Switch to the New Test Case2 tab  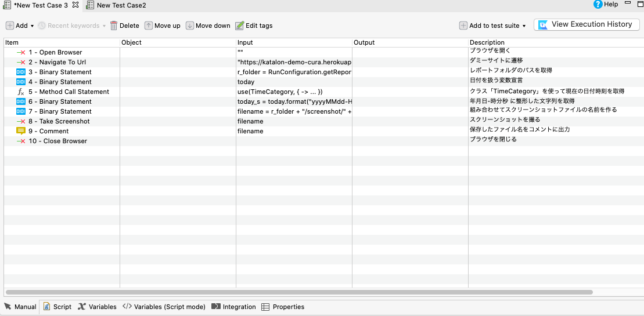pos(116,5)
